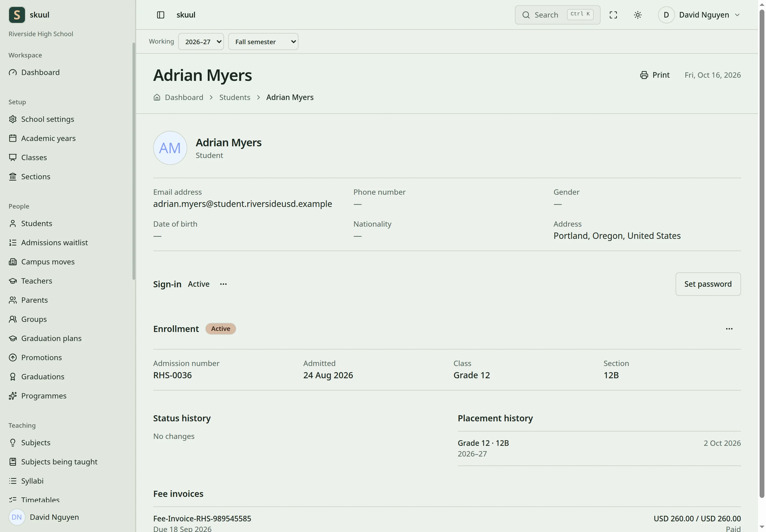Click the Parents people icon

(13, 300)
